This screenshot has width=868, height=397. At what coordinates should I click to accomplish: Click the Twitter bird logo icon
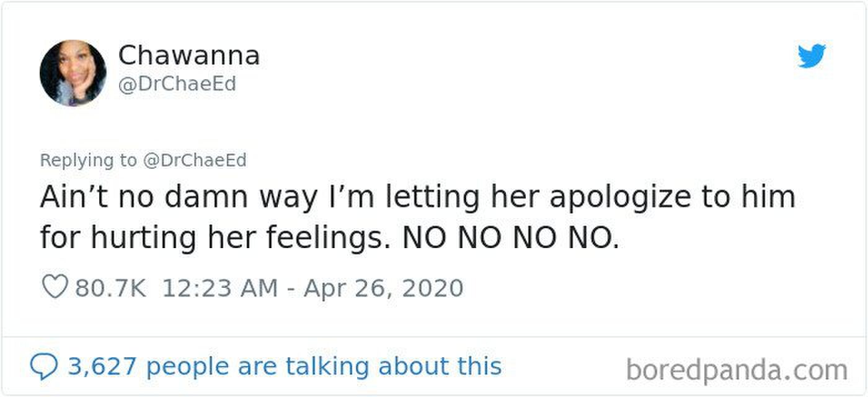(812, 56)
